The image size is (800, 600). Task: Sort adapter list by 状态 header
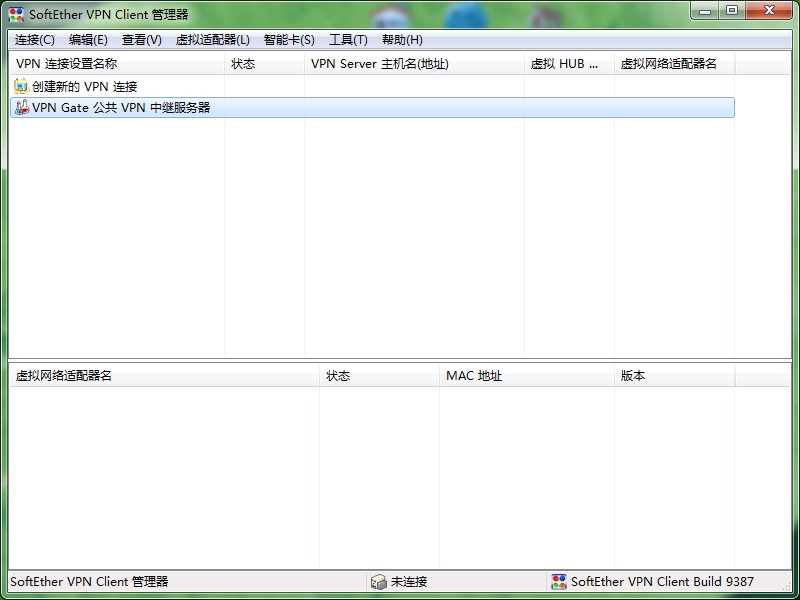(x=379, y=376)
